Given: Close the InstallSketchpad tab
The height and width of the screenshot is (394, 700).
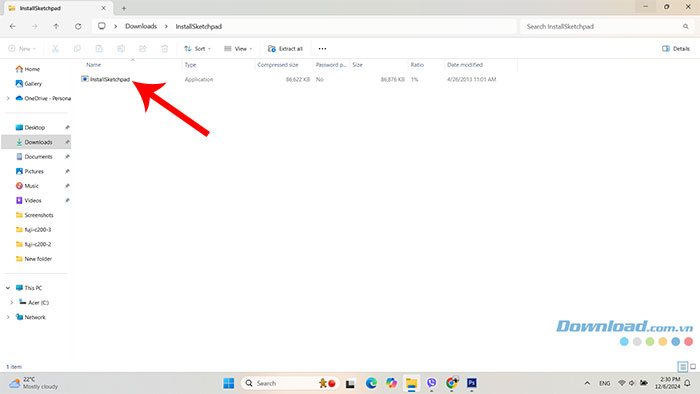Looking at the screenshot, I should point(103,8).
